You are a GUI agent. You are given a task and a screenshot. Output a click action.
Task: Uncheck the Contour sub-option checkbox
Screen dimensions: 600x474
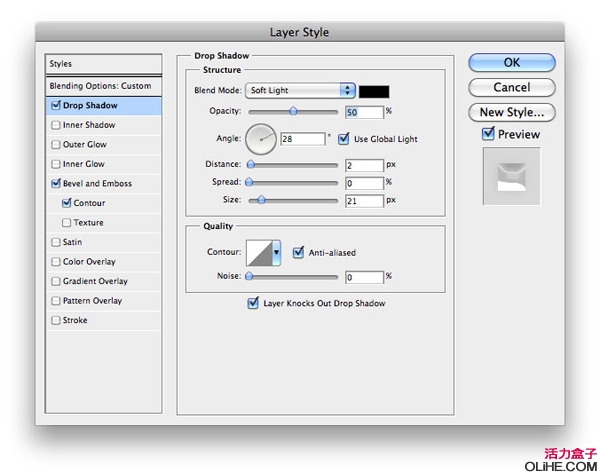(67, 203)
